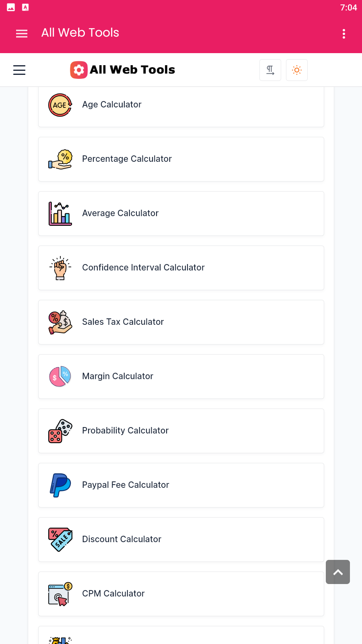This screenshot has height=644, width=362.
Task: Tap the Probability Calculator dice icon
Action: click(x=60, y=431)
